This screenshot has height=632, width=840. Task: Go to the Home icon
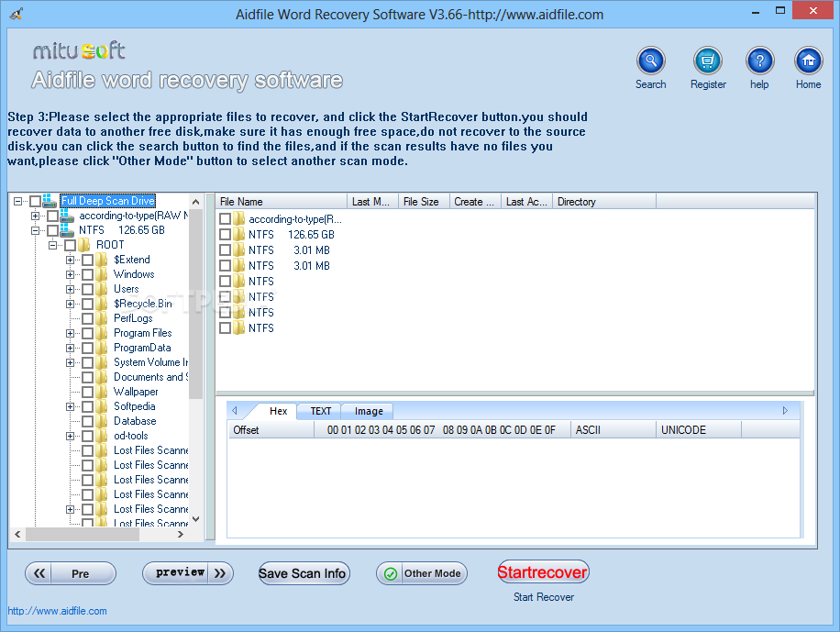point(808,61)
